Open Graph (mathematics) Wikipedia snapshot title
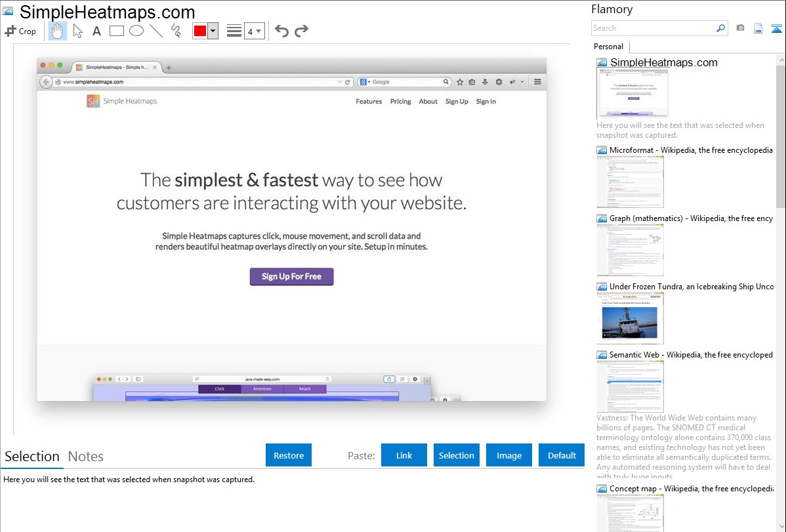This screenshot has height=532, width=786. tap(691, 218)
